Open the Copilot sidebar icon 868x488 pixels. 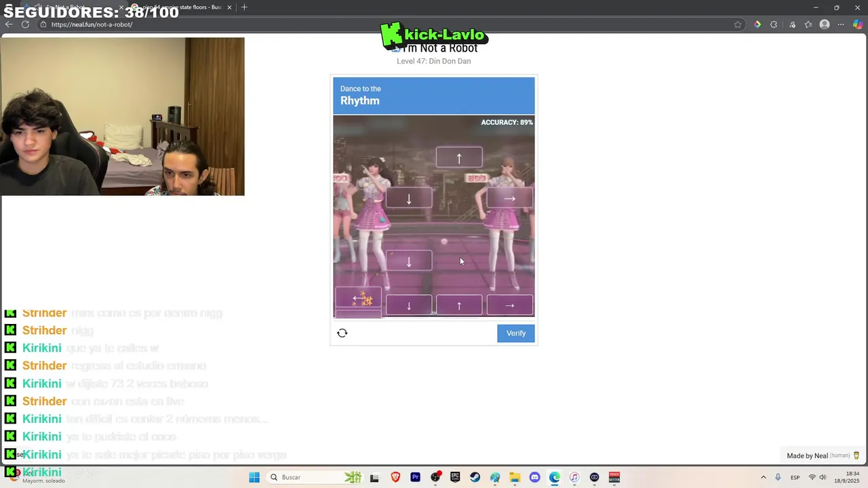pyautogui.click(x=858, y=24)
